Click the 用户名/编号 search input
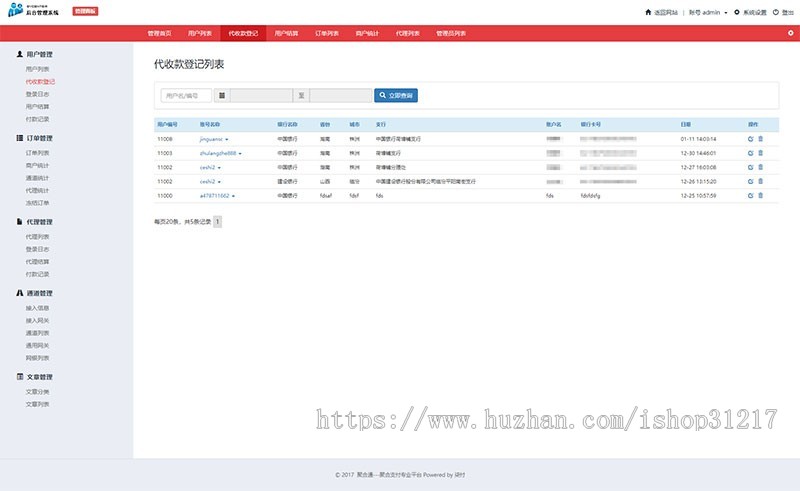The height and width of the screenshot is (491, 800). tap(186, 95)
